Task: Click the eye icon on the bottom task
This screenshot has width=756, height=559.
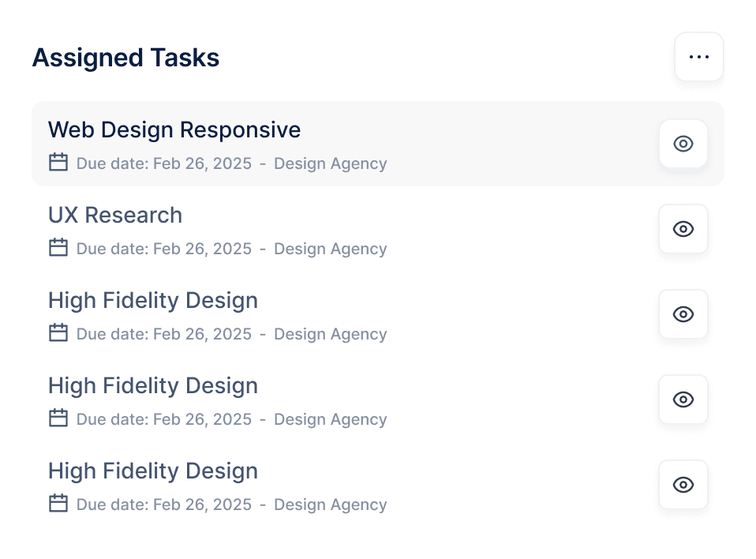Action: click(683, 485)
